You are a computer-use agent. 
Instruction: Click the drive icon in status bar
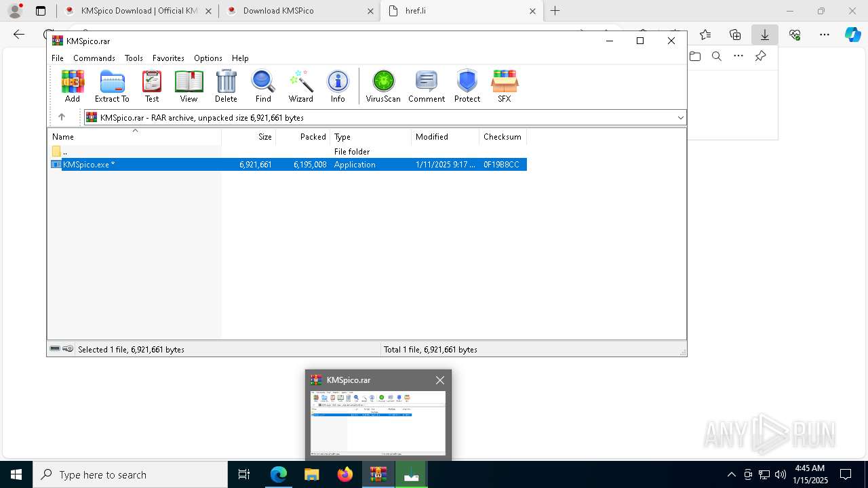[x=55, y=349]
